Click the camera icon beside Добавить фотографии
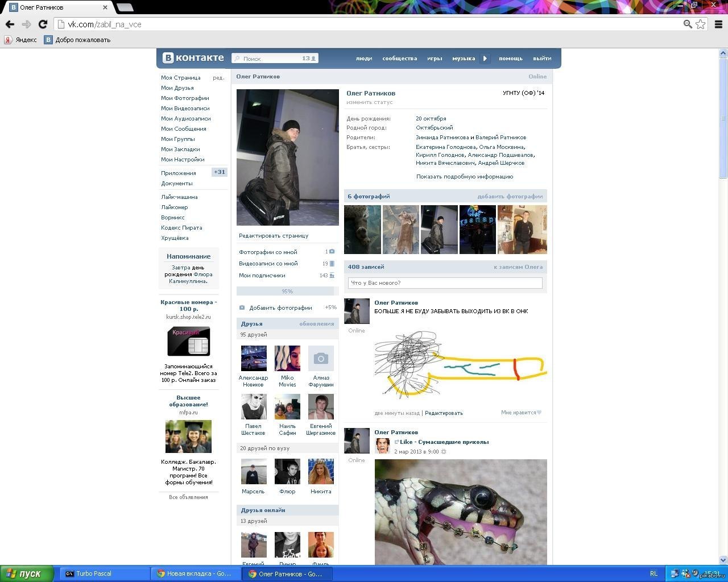Image resolution: width=728 pixels, height=582 pixels. point(242,307)
